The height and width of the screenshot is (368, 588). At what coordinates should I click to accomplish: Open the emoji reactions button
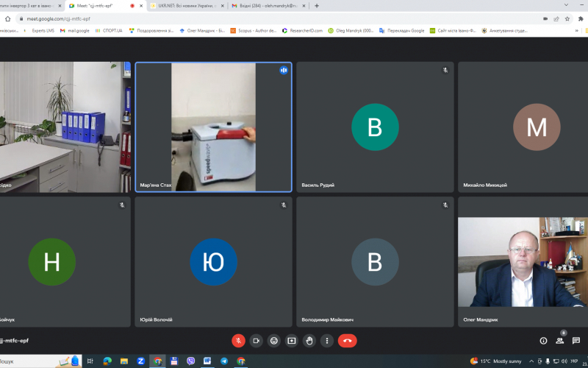[x=274, y=341]
